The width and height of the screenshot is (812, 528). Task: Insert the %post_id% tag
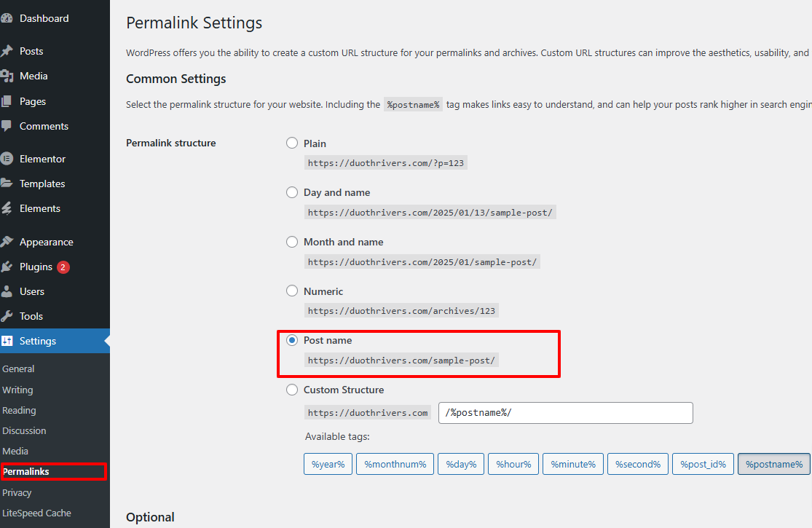point(703,465)
